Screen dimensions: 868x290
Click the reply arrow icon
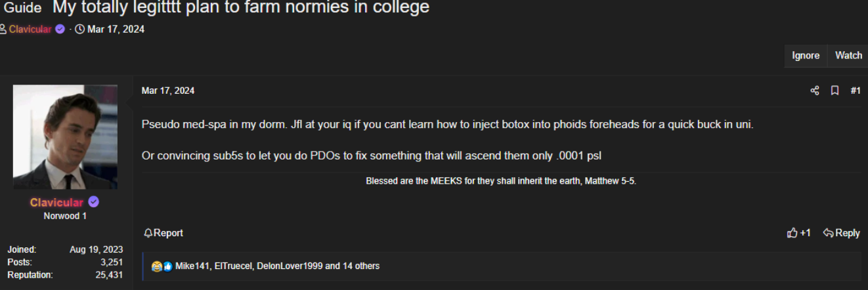click(828, 233)
